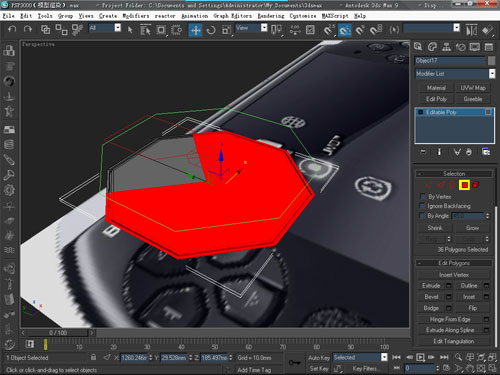Choose the Rectangular Selection Region tool
This screenshot has height=375, width=500.
[x=161, y=30]
